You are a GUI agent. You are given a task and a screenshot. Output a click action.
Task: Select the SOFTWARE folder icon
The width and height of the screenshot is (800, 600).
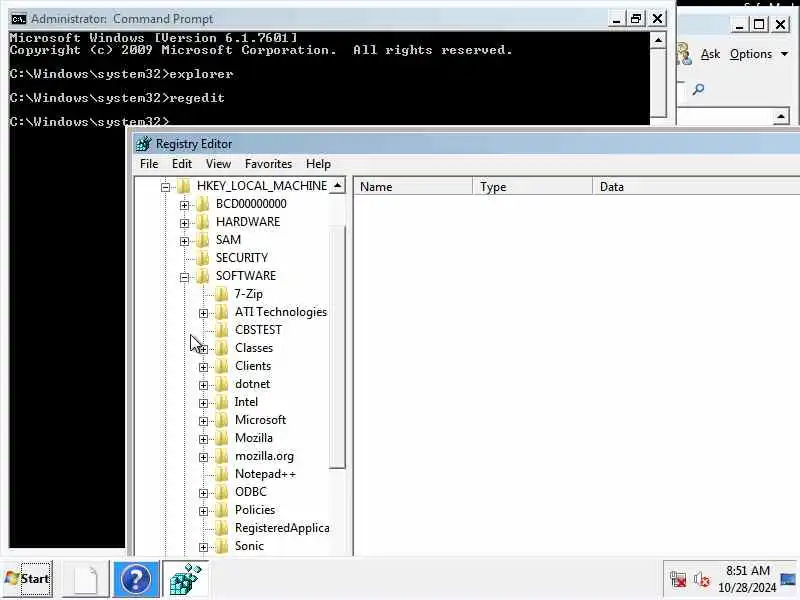tap(203, 276)
